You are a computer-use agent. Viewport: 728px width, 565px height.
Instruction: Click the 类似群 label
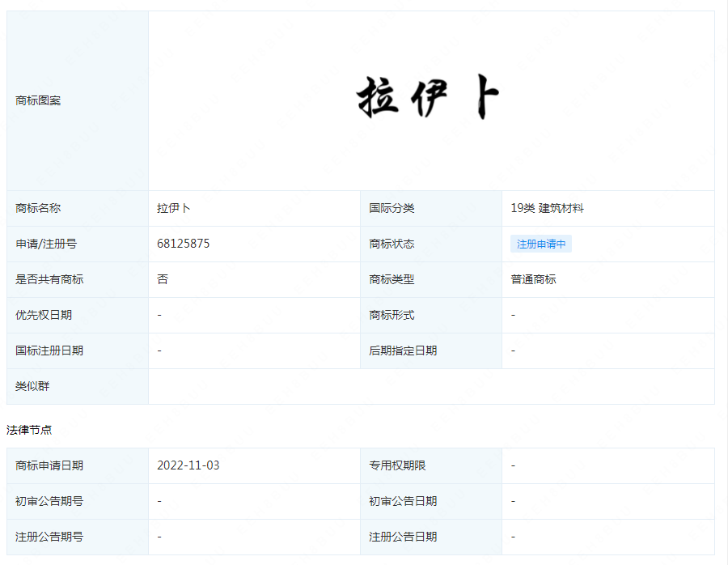click(32, 386)
